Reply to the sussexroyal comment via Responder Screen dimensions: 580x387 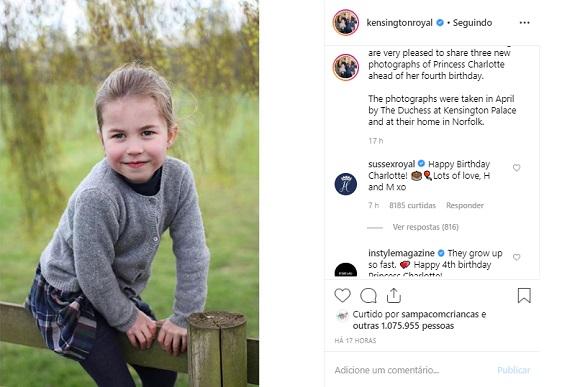click(465, 205)
